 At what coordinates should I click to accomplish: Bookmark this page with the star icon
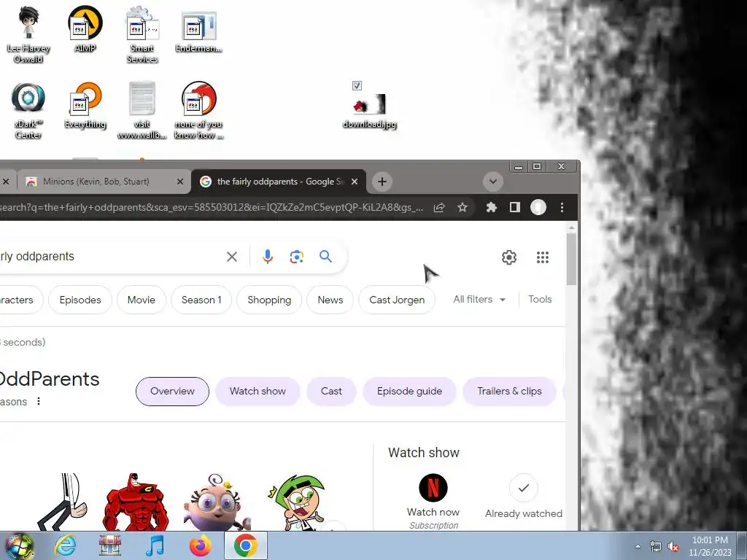(462, 208)
